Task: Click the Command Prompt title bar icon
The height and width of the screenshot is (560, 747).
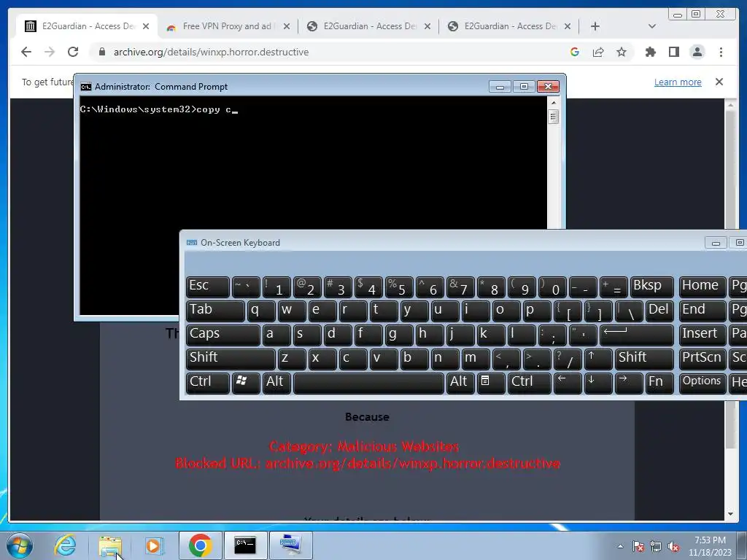Action: coord(86,87)
